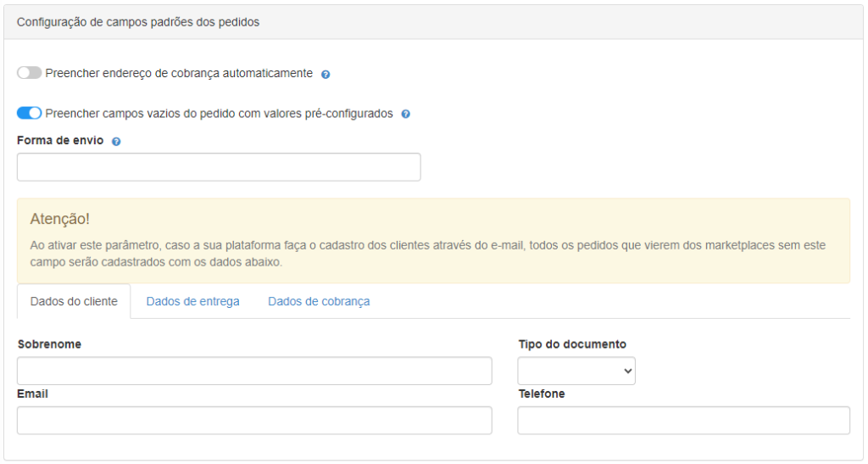Click the 'Preencher campos vazios do pedido' label text

coord(219,113)
